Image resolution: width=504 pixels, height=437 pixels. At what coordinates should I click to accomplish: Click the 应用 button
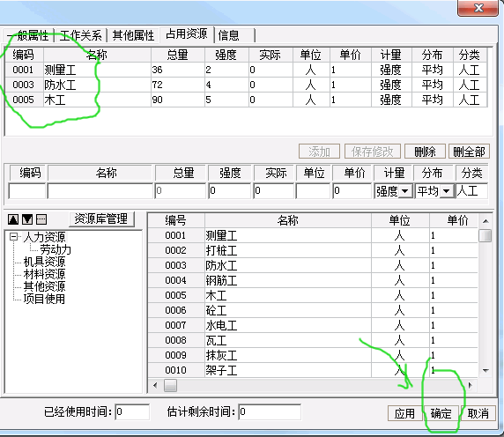tap(404, 413)
